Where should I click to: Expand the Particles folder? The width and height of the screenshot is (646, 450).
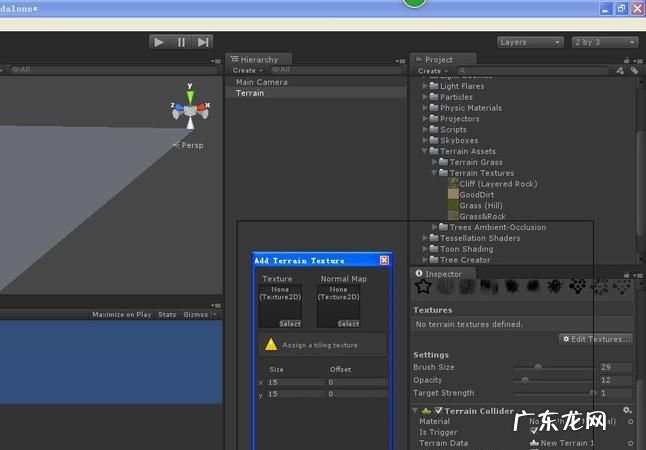click(x=426, y=97)
